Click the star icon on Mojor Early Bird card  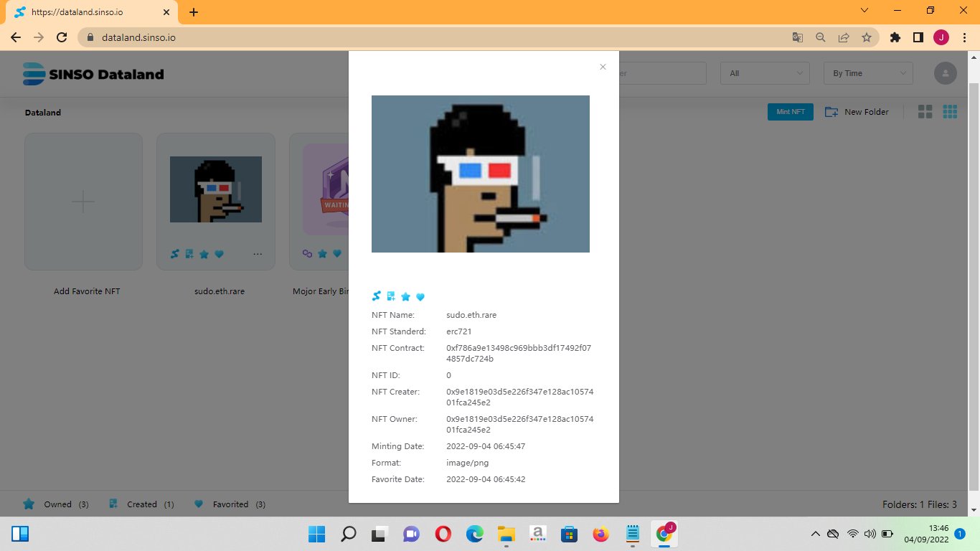(322, 254)
